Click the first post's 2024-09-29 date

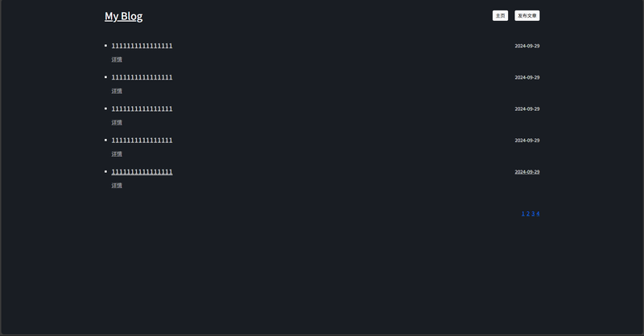point(527,46)
